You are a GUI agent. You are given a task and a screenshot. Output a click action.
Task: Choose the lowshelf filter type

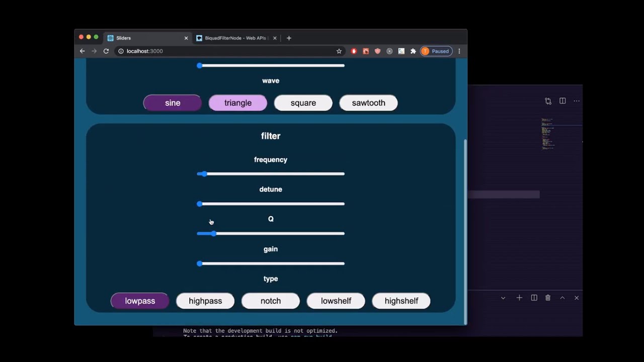[x=336, y=301]
